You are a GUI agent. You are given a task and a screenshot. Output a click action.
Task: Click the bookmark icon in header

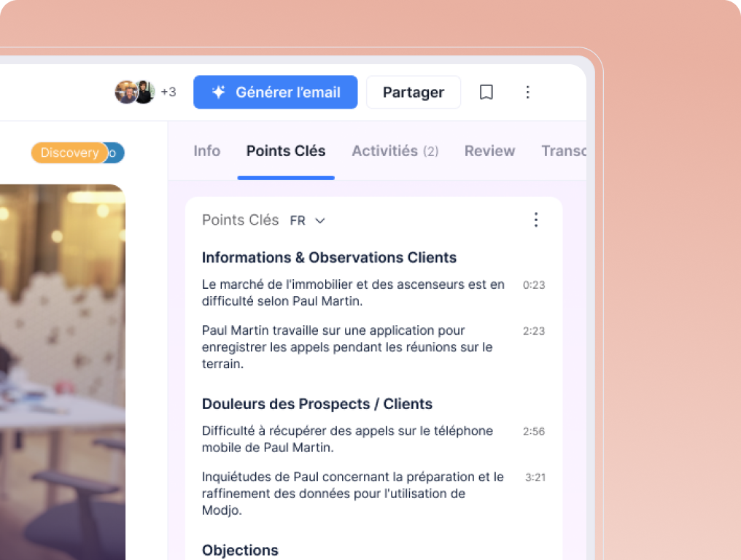(486, 92)
